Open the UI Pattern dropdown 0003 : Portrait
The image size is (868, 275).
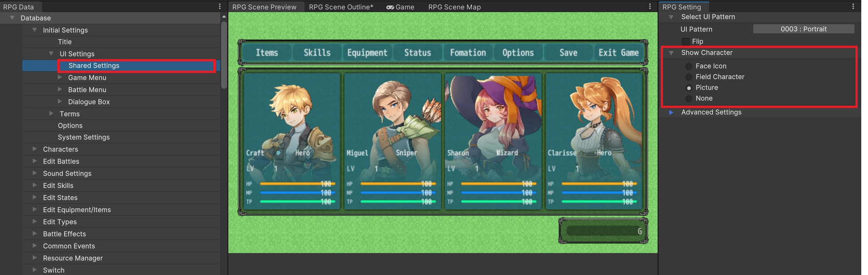(x=803, y=29)
